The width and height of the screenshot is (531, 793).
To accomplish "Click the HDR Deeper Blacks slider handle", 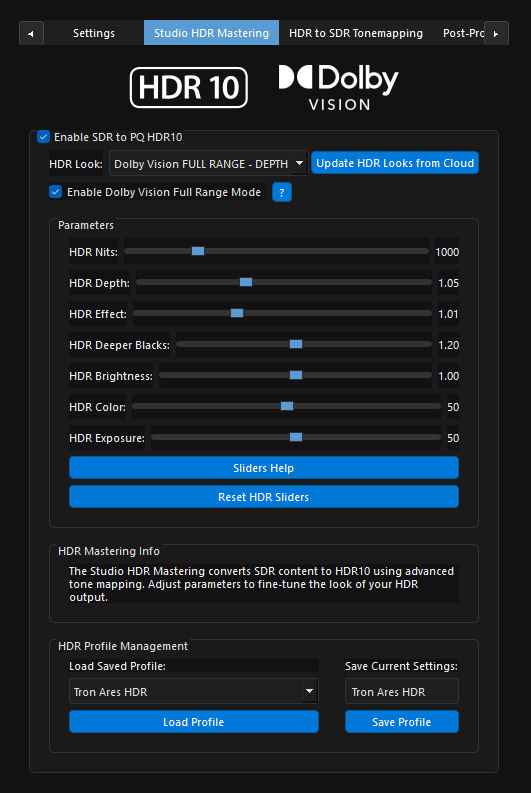I will [x=296, y=344].
